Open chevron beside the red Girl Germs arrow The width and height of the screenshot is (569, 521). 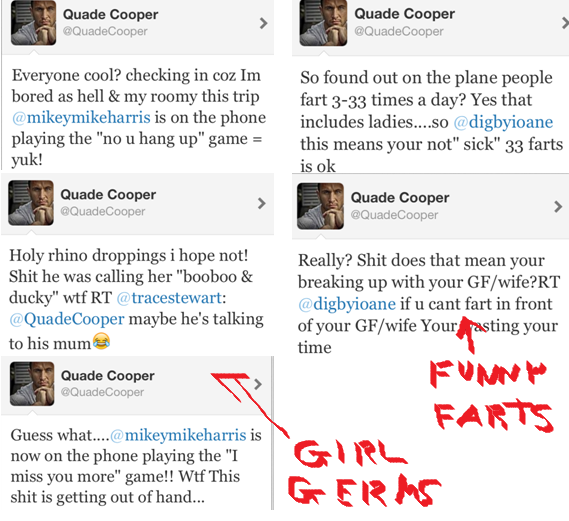[x=258, y=384]
